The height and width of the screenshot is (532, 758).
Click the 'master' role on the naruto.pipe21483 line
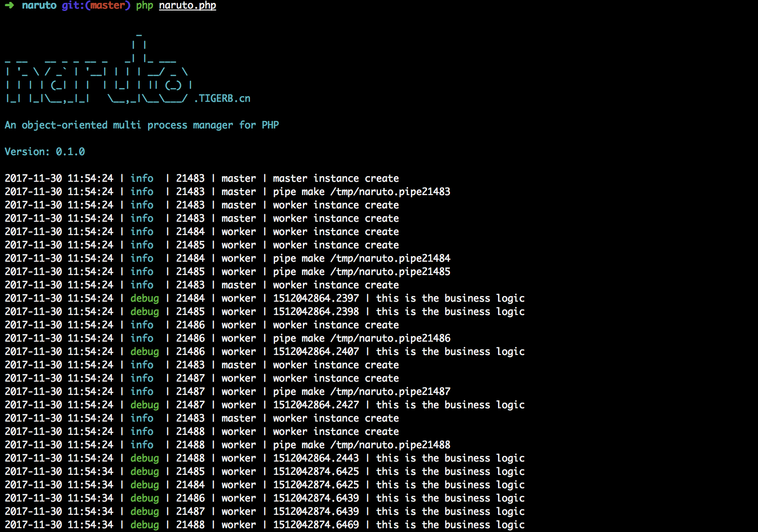coord(239,192)
